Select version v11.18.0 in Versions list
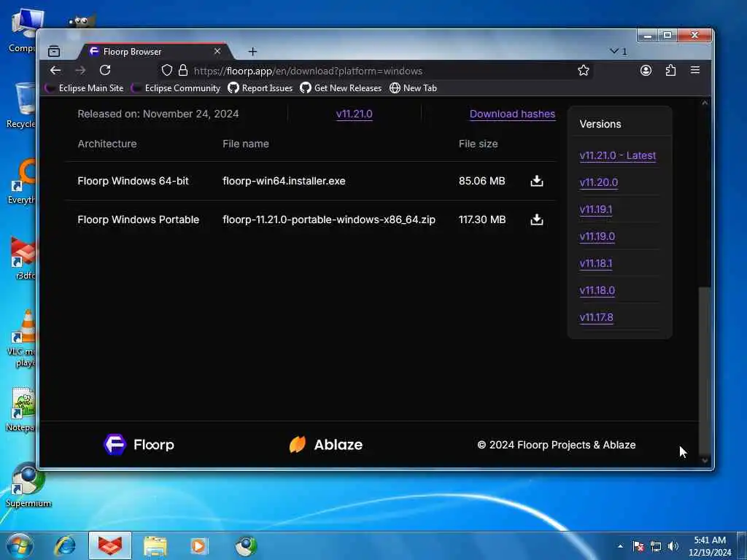 [x=597, y=290]
